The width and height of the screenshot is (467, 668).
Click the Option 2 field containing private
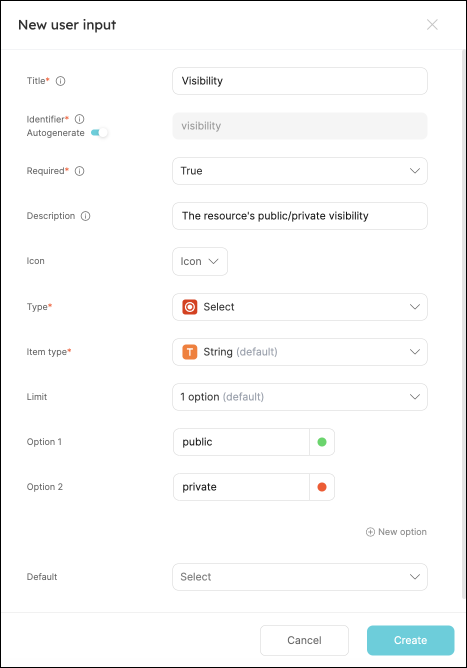click(x=241, y=487)
